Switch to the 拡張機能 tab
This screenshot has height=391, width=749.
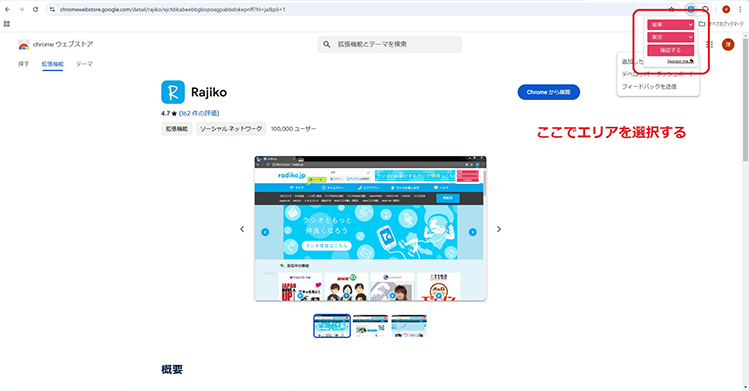tap(53, 64)
